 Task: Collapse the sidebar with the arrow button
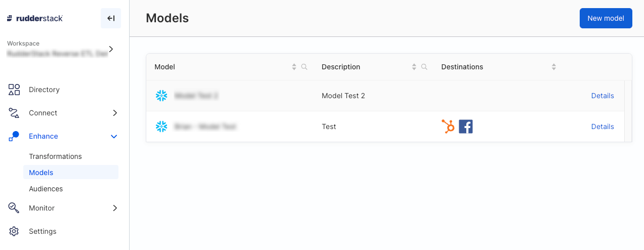coord(111,18)
